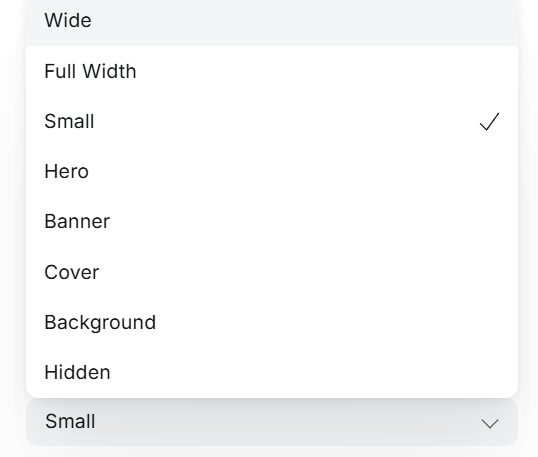Collapse the Small dropdown combo box

272,422
